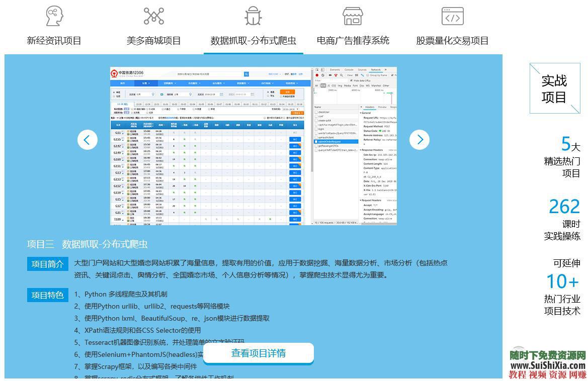Switch to 新经资讯项目 tab
Viewport: 588px width, 381px height.
point(54,40)
